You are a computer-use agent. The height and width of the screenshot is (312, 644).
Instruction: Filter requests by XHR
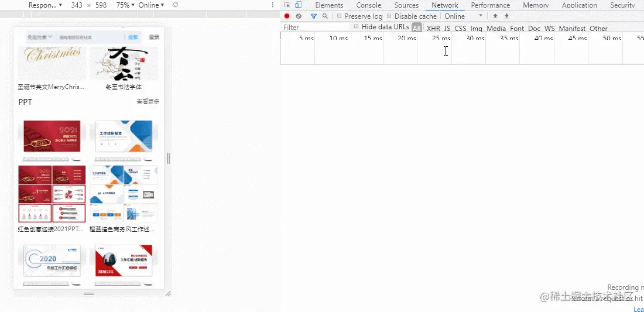(x=433, y=28)
